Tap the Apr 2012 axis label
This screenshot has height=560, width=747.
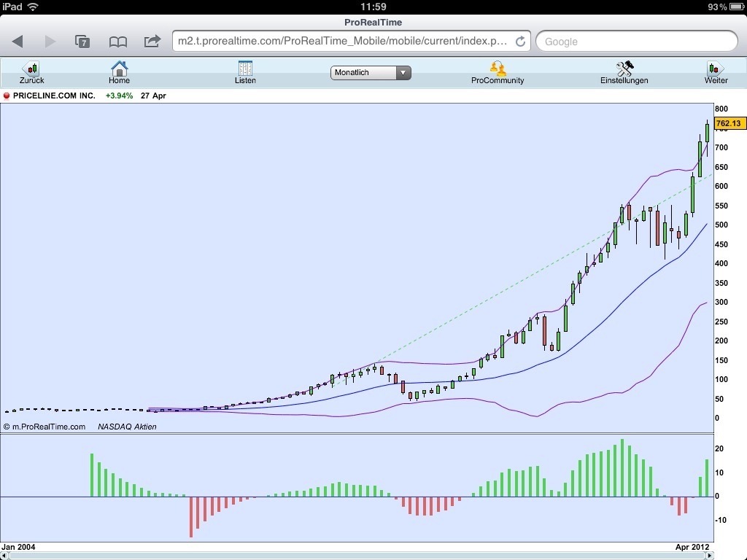(x=692, y=547)
